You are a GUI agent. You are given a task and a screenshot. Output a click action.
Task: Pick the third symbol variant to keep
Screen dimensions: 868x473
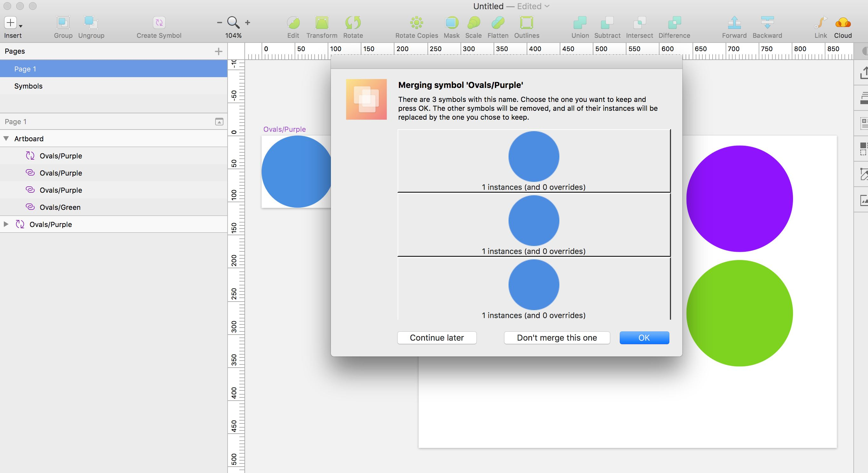click(x=533, y=284)
